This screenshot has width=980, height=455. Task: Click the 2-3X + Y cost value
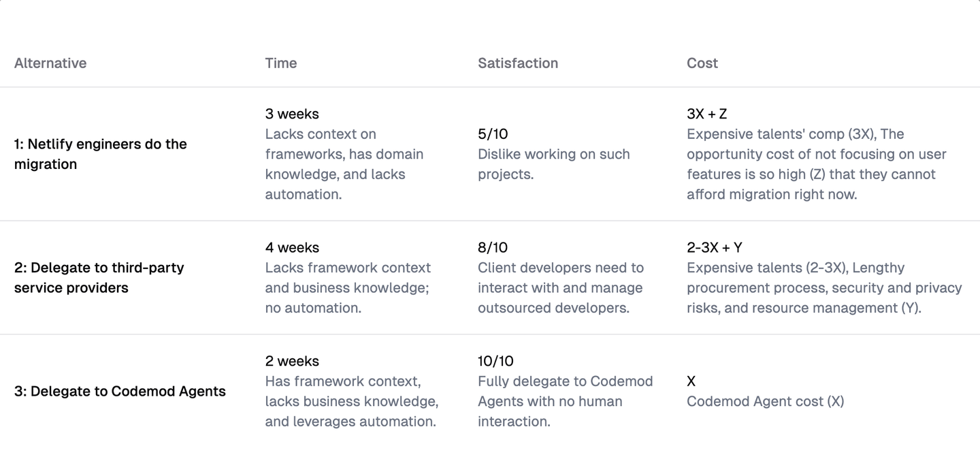pos(715,247)
